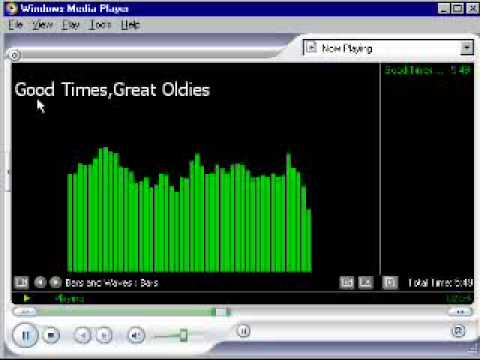Select the next visualization arrow

(x=56, y=283)
